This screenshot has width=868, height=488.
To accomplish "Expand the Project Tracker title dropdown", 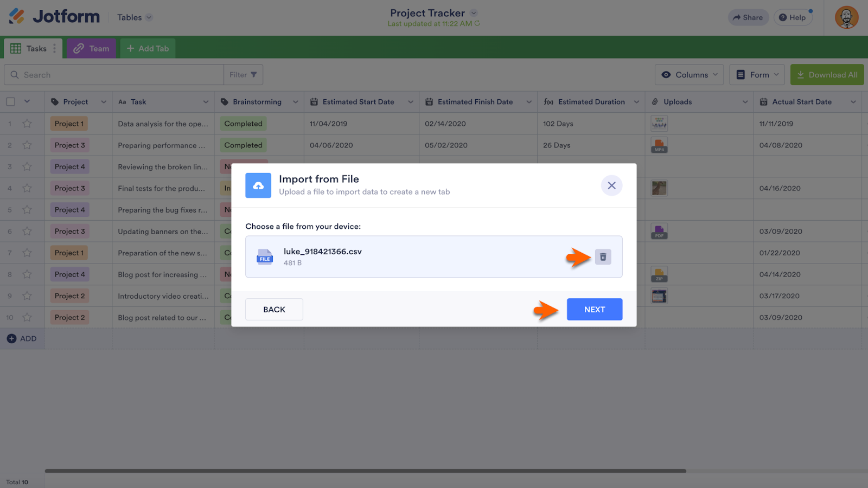I will click(x=474, y=13).
